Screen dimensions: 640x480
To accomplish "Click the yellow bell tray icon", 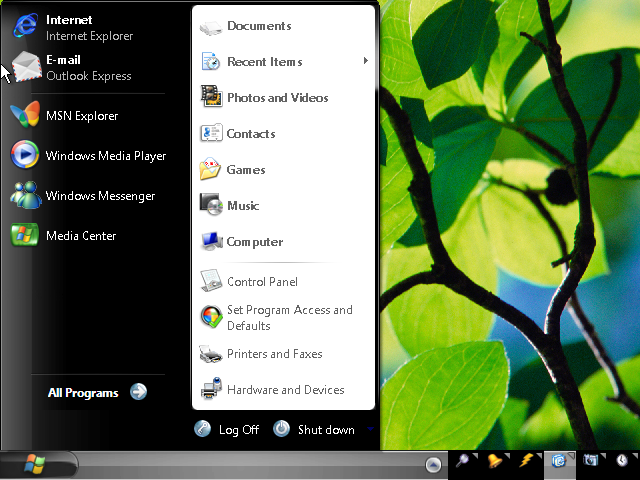I will coord(494,460).
